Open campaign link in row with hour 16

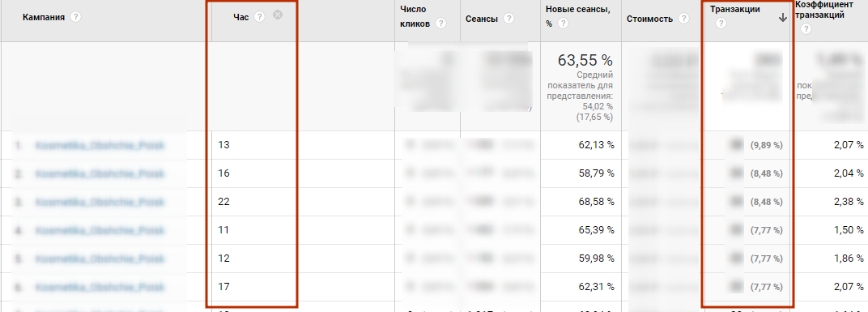[100, 173]
